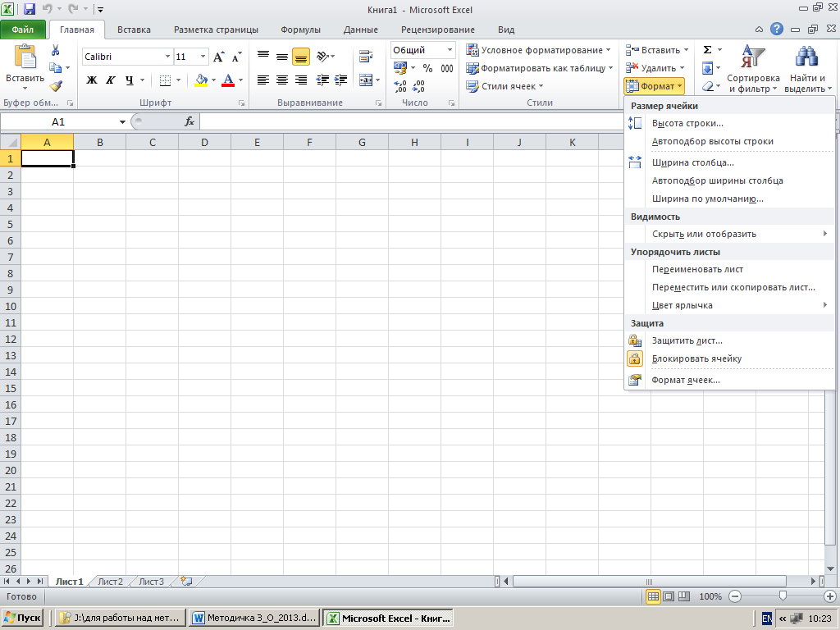The image size is (840, 630).
Task: Open Методичка 3_О_2013 Word taskbar item
Action: coord(254,618)
